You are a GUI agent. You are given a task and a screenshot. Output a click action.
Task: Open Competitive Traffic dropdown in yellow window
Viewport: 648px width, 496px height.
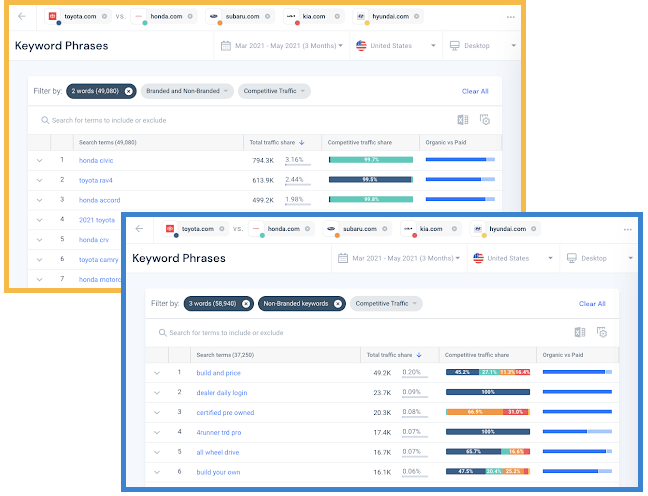click(274, 91)
